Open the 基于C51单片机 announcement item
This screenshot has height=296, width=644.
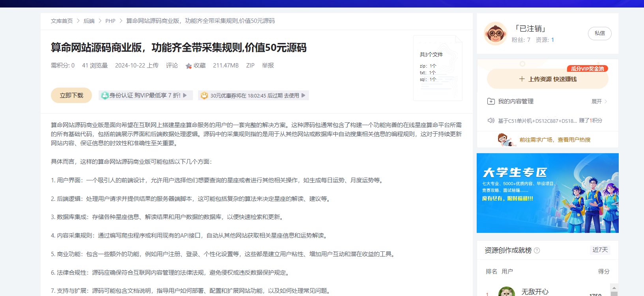[x=550, y=121]
